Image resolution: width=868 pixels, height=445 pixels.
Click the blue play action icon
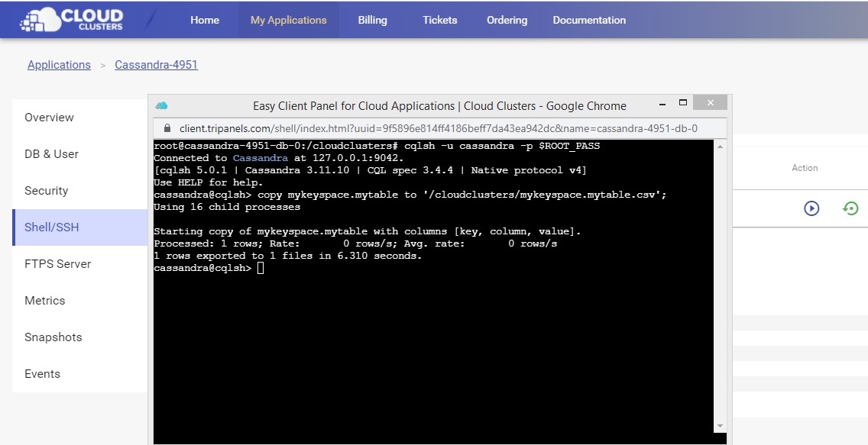[x=811, y=208]
